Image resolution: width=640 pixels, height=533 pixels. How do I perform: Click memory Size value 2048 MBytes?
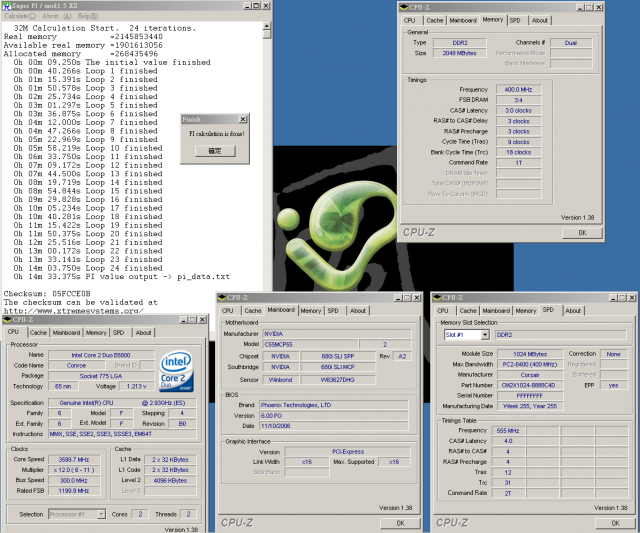point(460,53)
